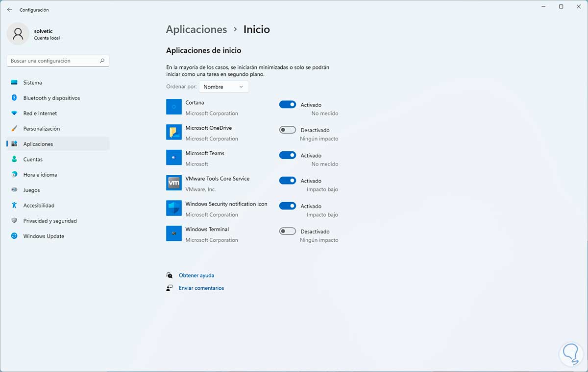Click the Aplicaciones sidebar icon

coord(14,144)
